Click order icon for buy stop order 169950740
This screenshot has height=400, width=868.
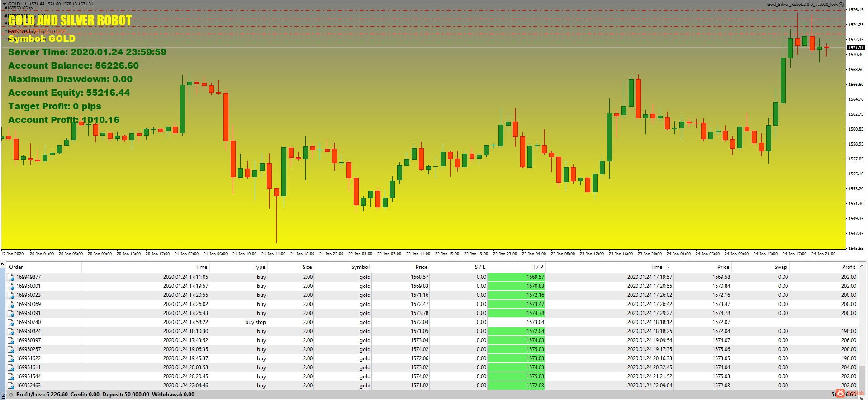point(11,322)
